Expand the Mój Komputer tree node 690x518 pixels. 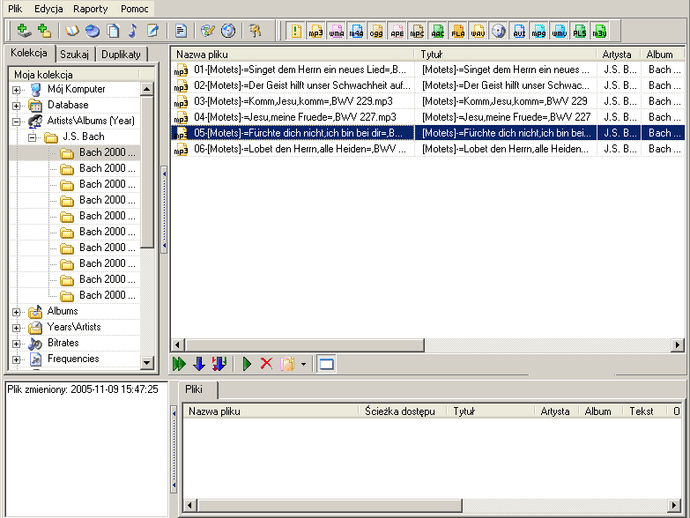point(16,90)
